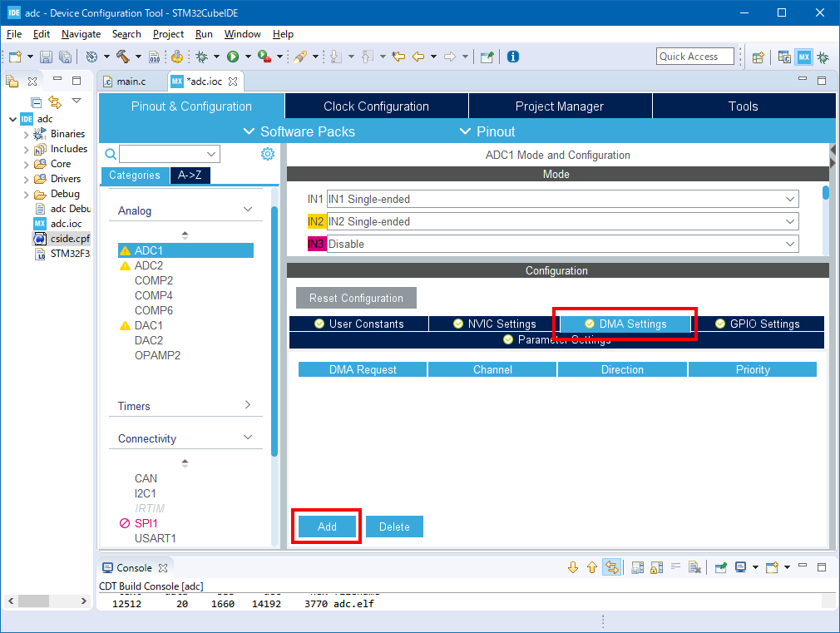Click the Build hammer icon
This screenshot has height=633, width=840.
123,57
